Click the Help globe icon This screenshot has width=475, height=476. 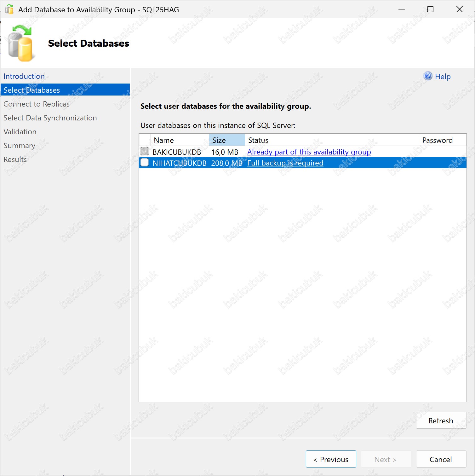coord(428,76)
